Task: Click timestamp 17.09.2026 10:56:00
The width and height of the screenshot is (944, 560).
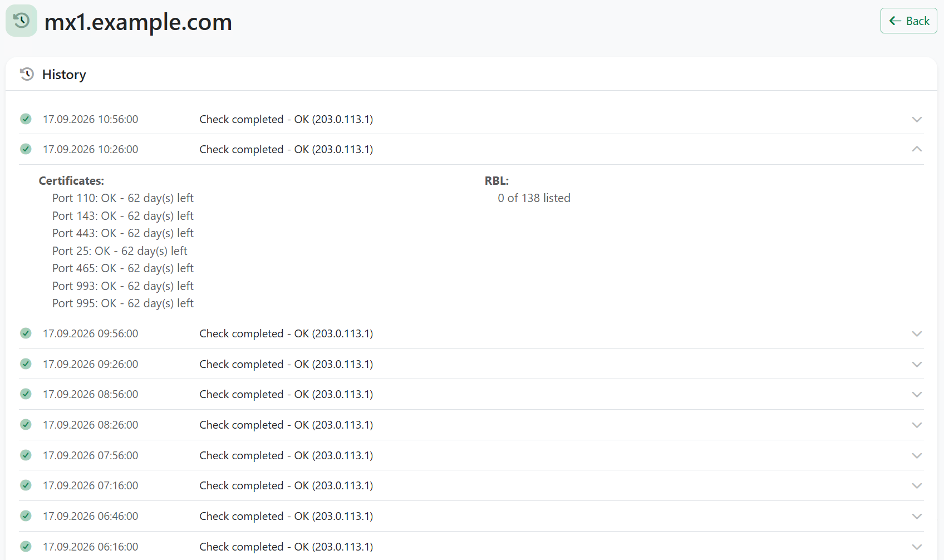Action: pyautogui.click(x=90, y=119)
